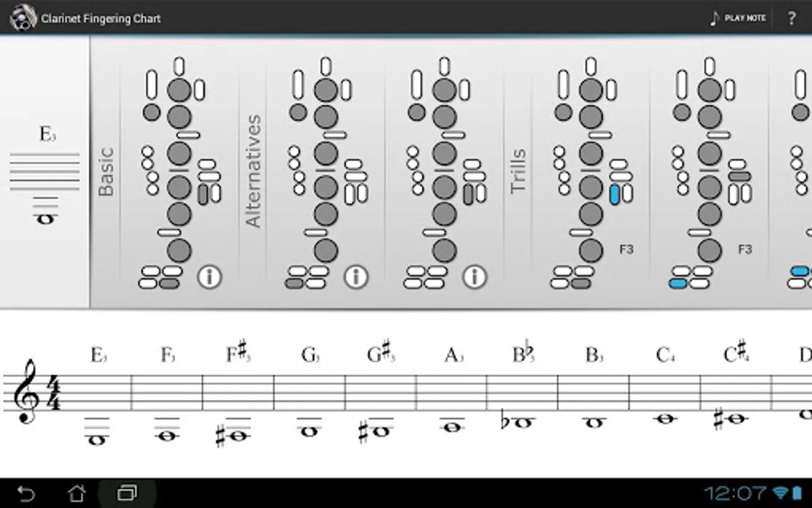Select the second Trills fingering with blue bottom key
This screenshot has width=812, height=508.
(x=709, y=173)
